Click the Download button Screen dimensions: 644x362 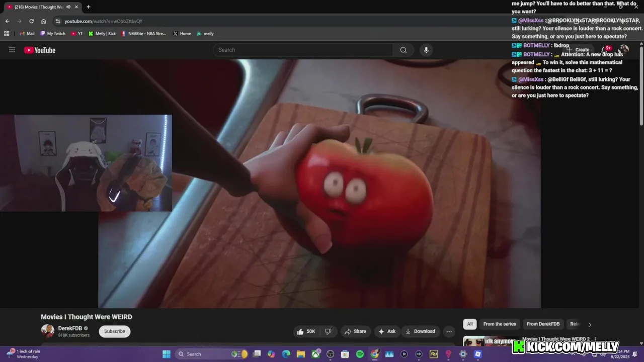click(420, 331)
